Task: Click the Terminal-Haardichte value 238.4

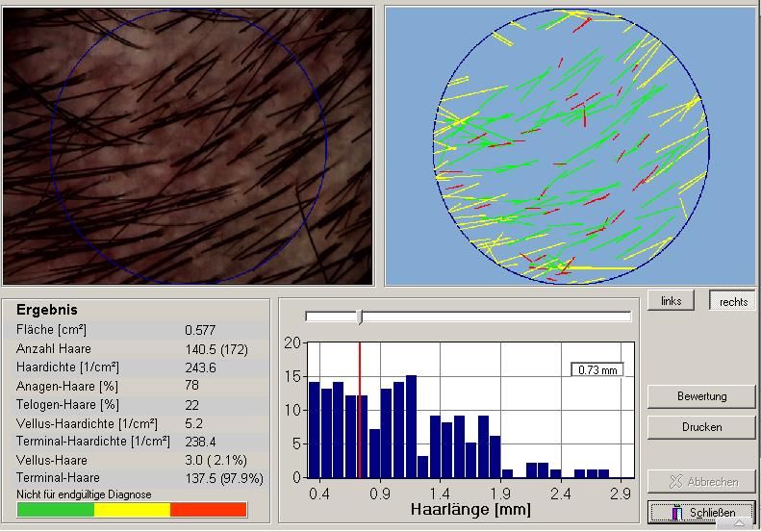Action: pyautogui.click(x=200, y=442)
